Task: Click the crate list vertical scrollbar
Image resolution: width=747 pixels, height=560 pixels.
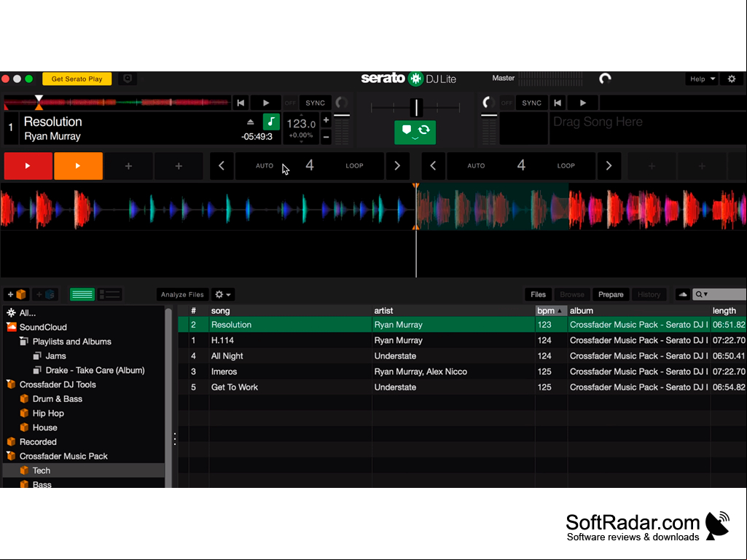Action: [168, 396]
